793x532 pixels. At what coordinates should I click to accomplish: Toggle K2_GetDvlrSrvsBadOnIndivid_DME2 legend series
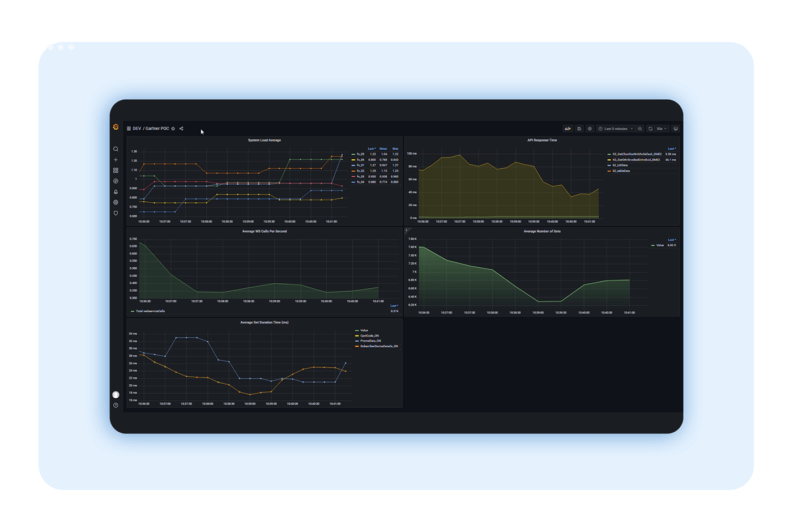636,160
